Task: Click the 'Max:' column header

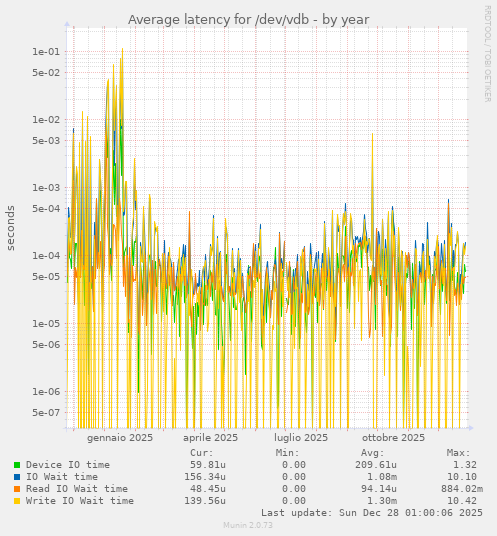Action: coord(458,453)
